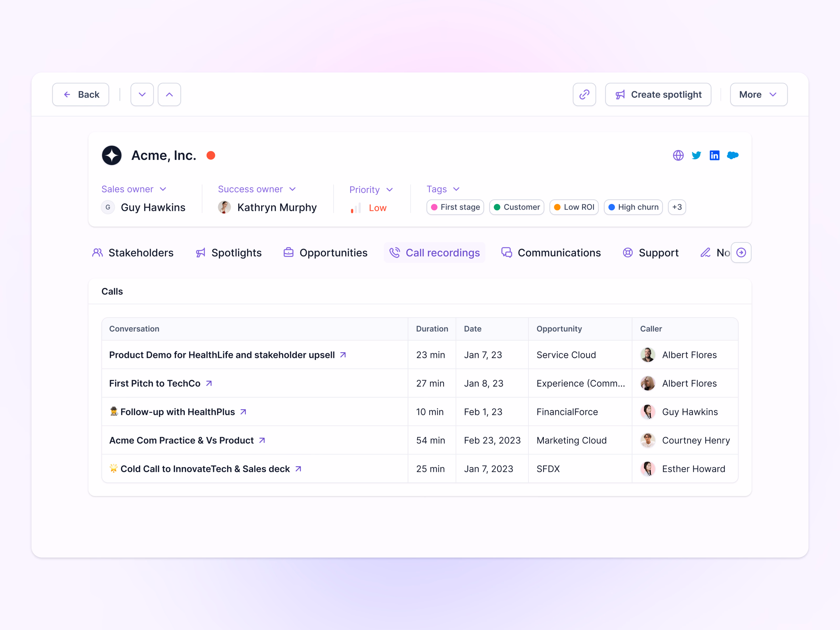Switch to the Spotlights tab

click(x=229, y=253)
